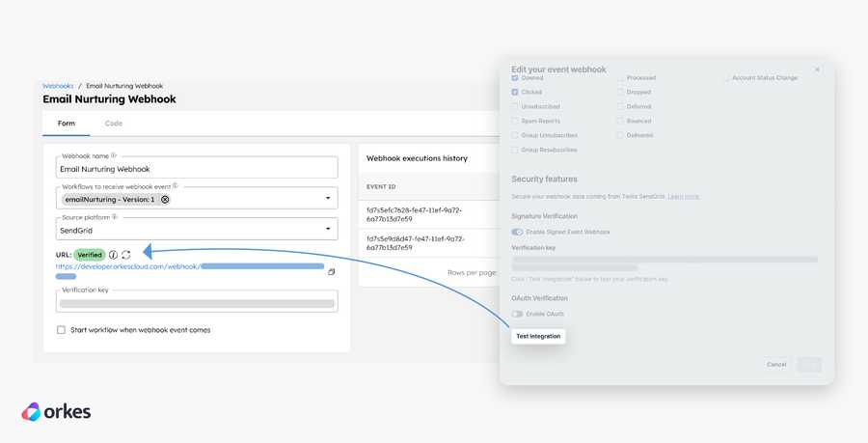Remove the emailNurturing - Version: 1 chip
Image resolution: width=868 pixels, height=443 pixels.
click(165, 200)
